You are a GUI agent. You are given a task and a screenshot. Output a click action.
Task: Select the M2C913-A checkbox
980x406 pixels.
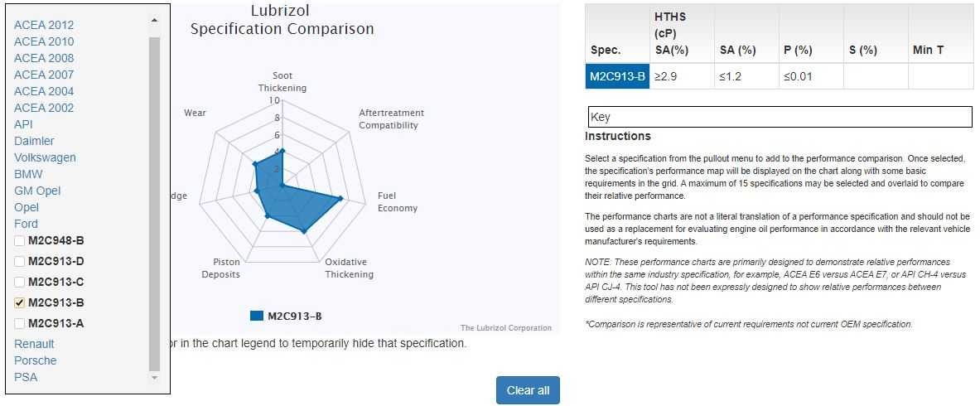point(19,324)
